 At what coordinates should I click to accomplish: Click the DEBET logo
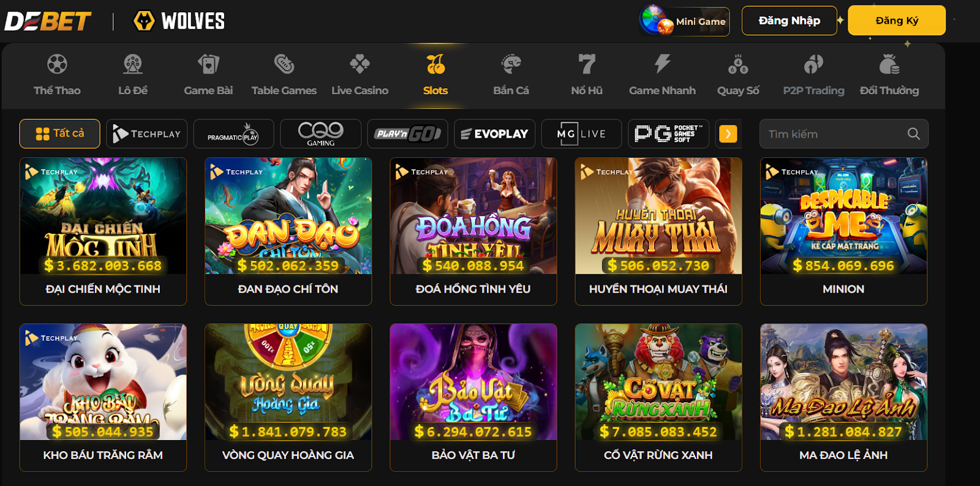[48, 21]
